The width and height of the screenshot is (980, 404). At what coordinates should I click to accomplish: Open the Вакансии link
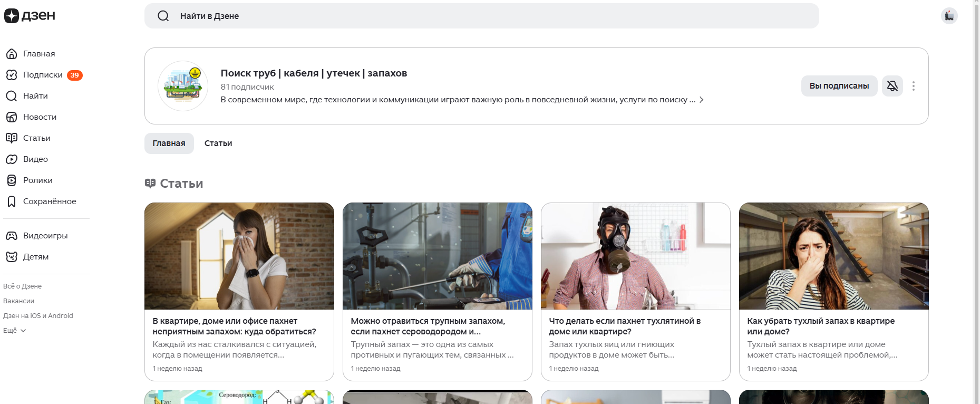(x=18, y=301)
